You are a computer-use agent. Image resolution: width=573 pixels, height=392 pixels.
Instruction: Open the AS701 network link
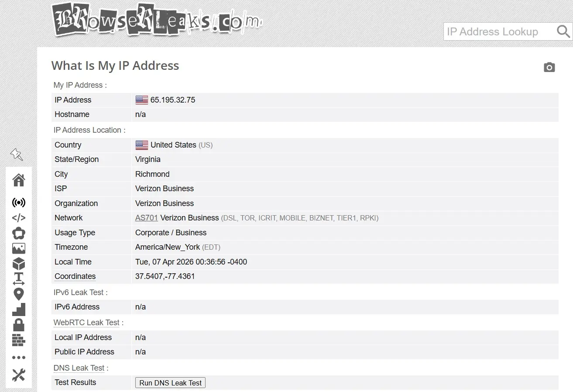tap(147, 218)
